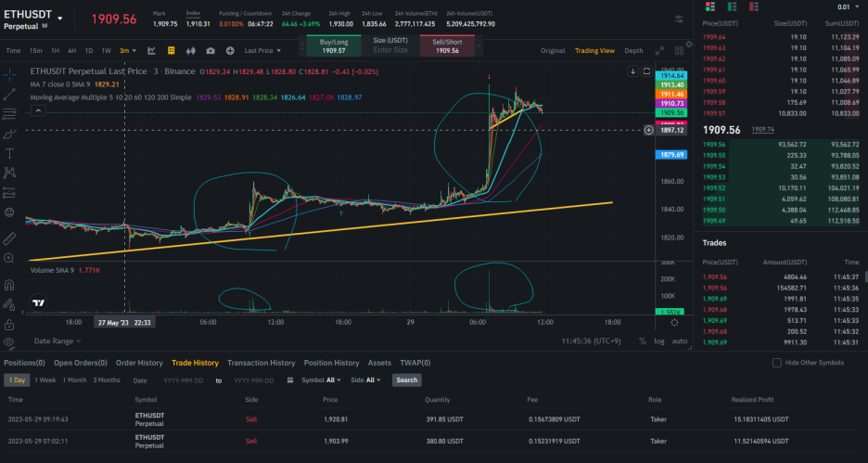Open the candlestick chart style menu
The width and height of the screenshot is (868, 463).
(x=191, y=50)
